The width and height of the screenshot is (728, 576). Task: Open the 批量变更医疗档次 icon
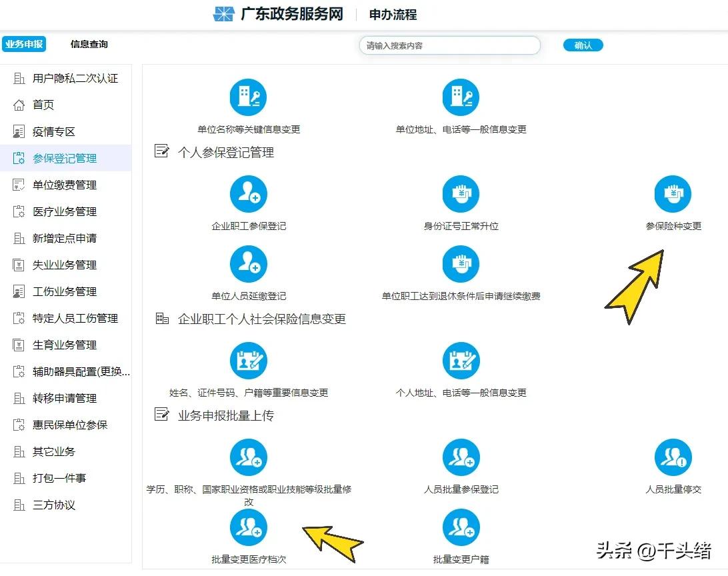(x=248, y=527)
